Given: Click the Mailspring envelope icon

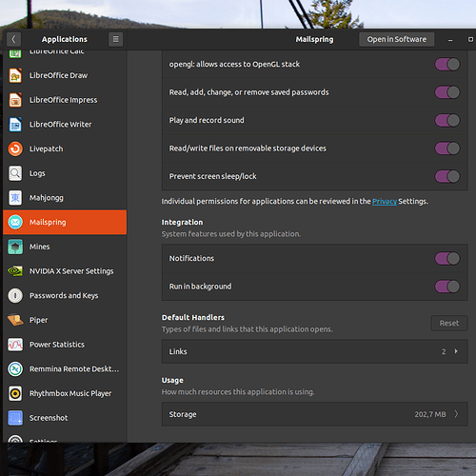Looking at the screenshot, I should coord(15,222).
